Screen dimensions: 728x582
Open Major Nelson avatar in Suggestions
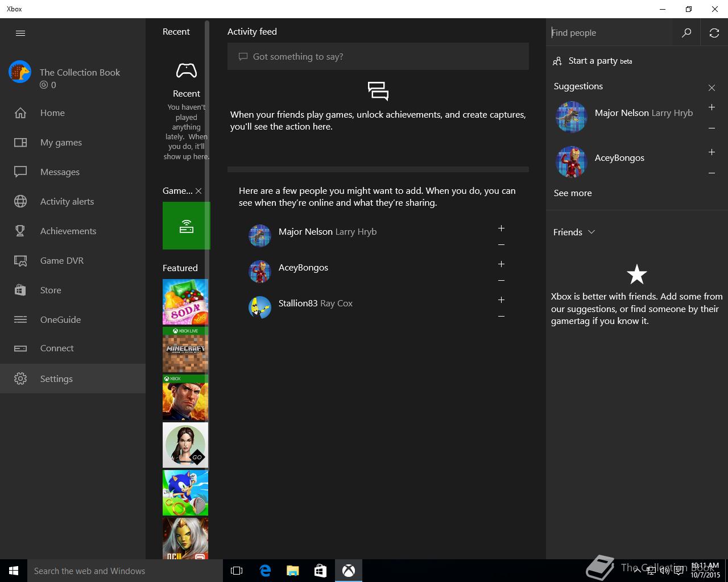click(571, 117)
